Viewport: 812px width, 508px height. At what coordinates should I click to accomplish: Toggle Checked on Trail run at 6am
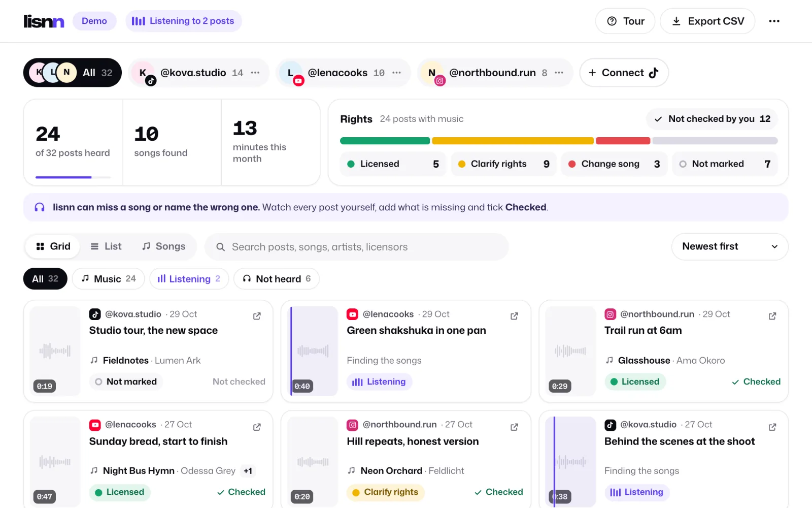click(756, 382)
